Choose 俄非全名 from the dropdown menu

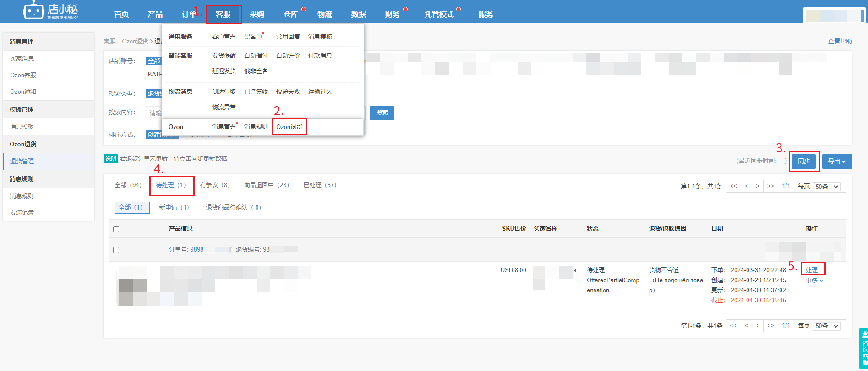tap(256, 71)
